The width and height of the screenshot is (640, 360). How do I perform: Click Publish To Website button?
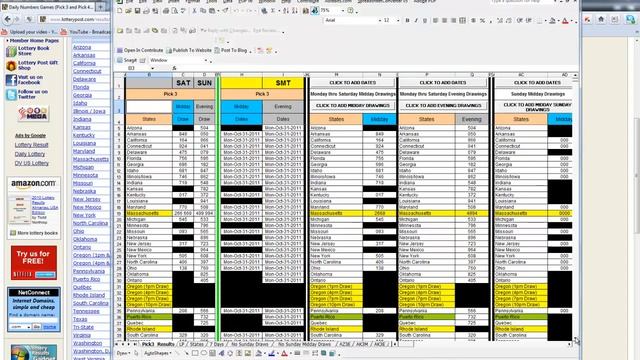(x=189, y=50)
